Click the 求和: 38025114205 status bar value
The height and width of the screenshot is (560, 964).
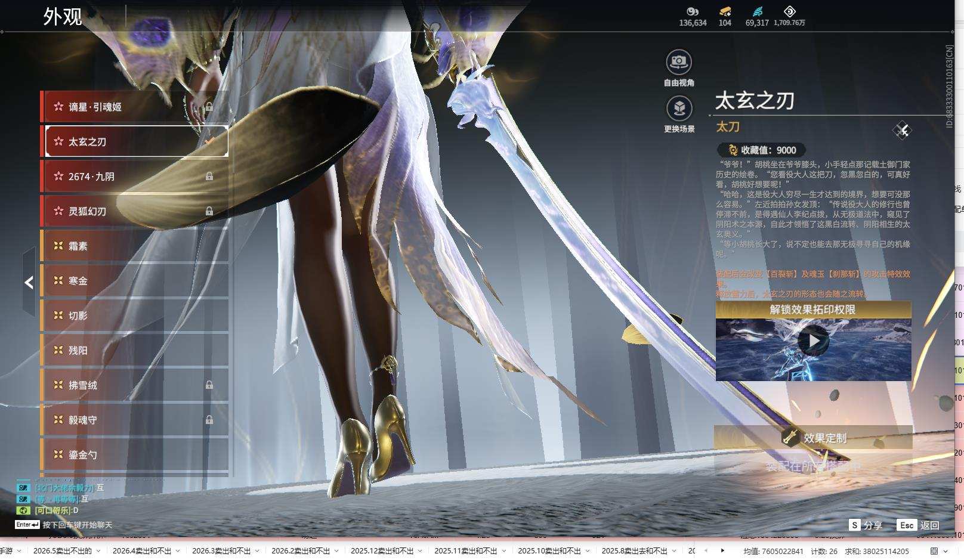coord(876,551)
